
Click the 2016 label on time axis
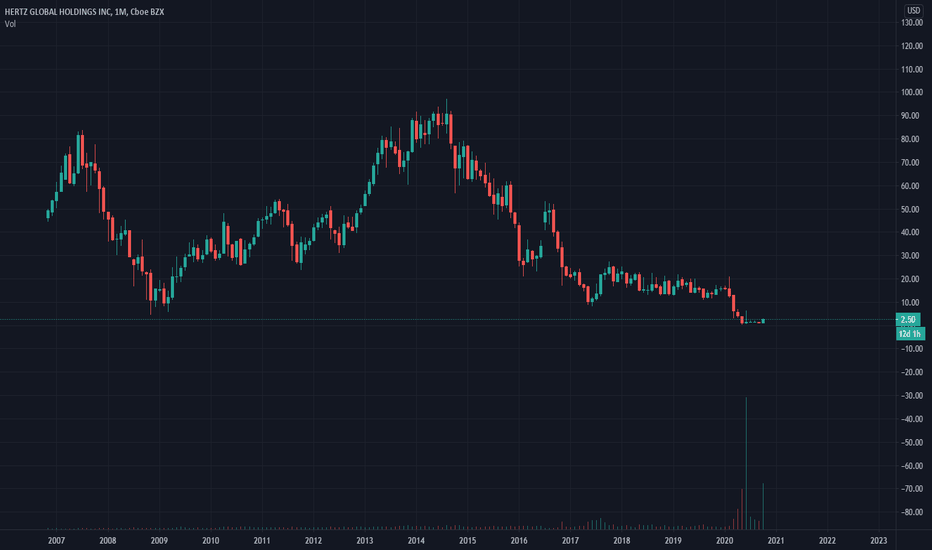519,540
